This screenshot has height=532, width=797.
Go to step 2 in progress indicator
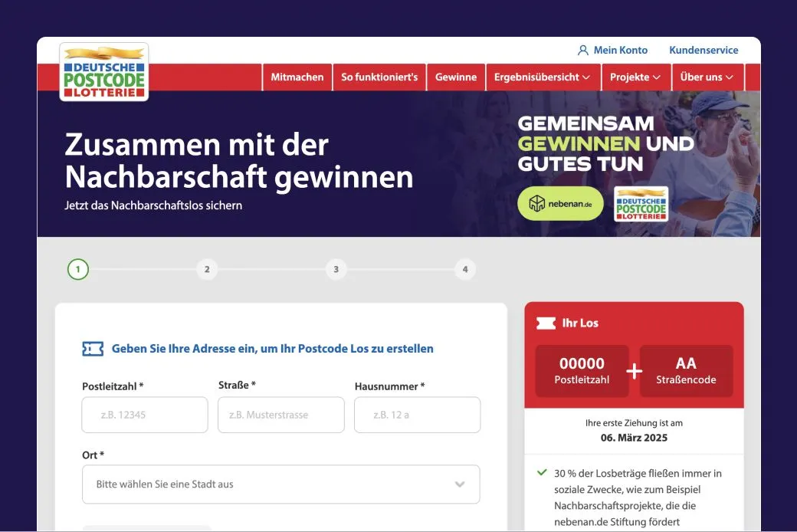[x=207, y=269]
